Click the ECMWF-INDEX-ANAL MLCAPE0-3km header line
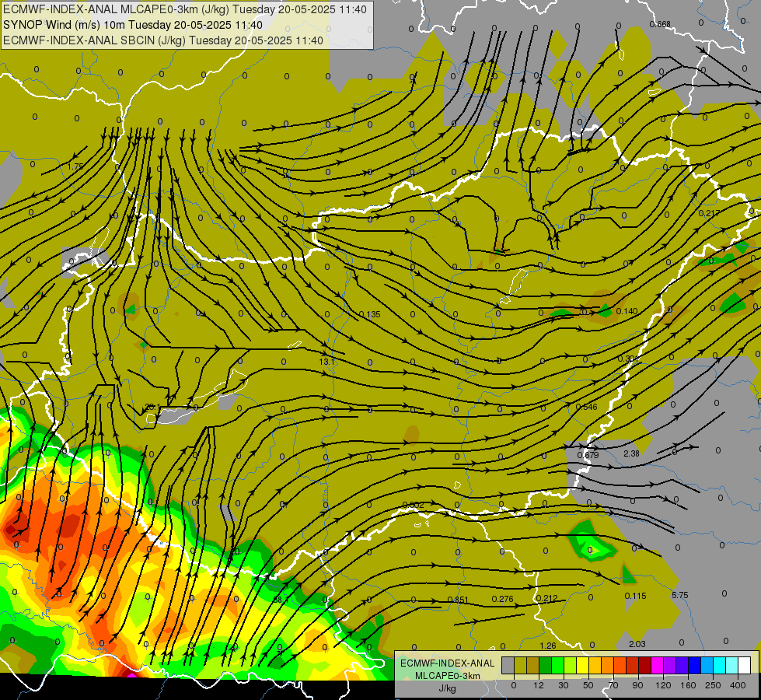Viewport: 761px width, 700px height. click(x=185, y=9)
